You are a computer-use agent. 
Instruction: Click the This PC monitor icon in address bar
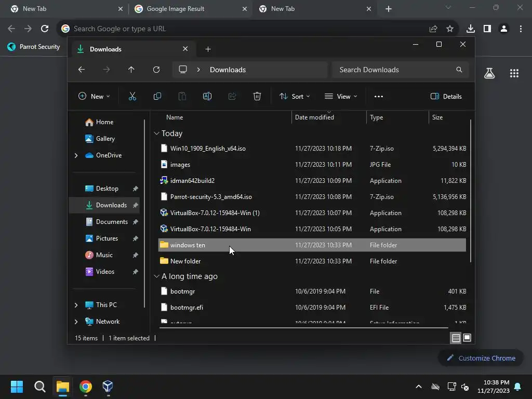click(183, 70)
